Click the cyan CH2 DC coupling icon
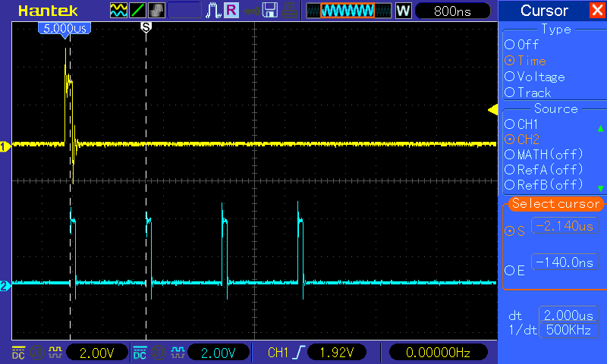607x364 pixels. [140, 353]
